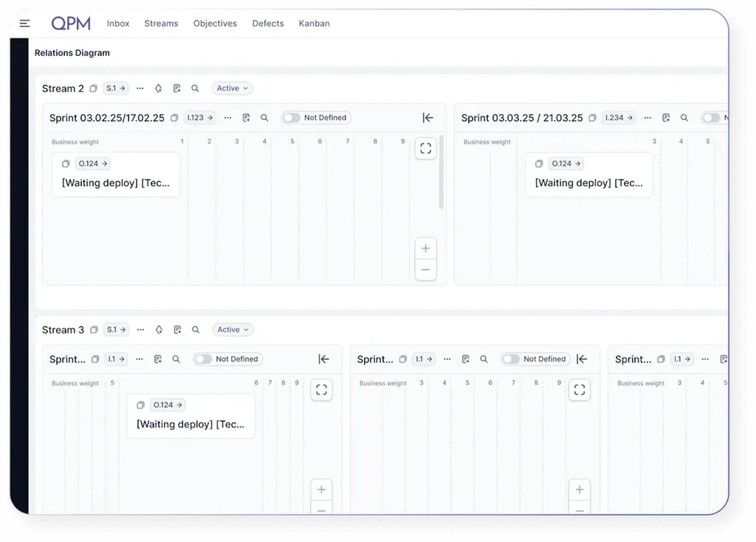Zoom in on second Stream 3 sprint
The height and width of the screenshot is (542, 756).
coord(579,490)
